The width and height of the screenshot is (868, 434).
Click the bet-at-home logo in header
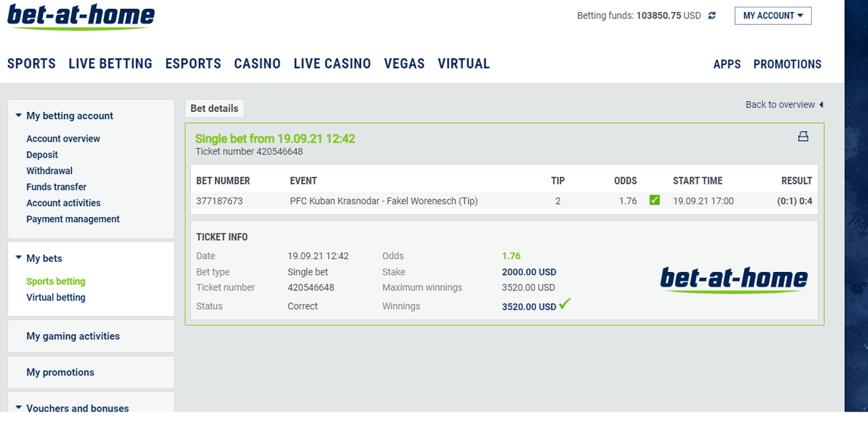pyautogui.click(x=81, y=16)
